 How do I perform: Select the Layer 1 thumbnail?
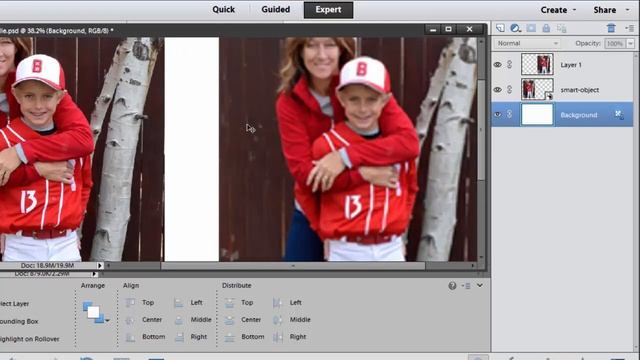coord(537,64)
